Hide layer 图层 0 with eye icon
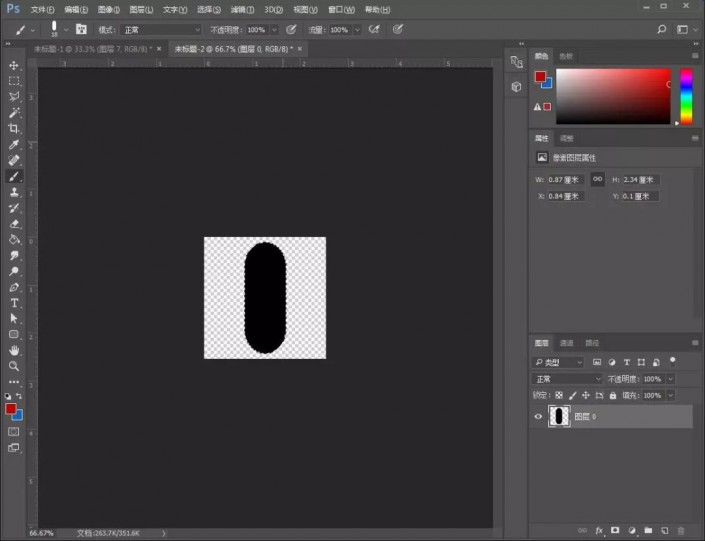 [x=538, y=416]
